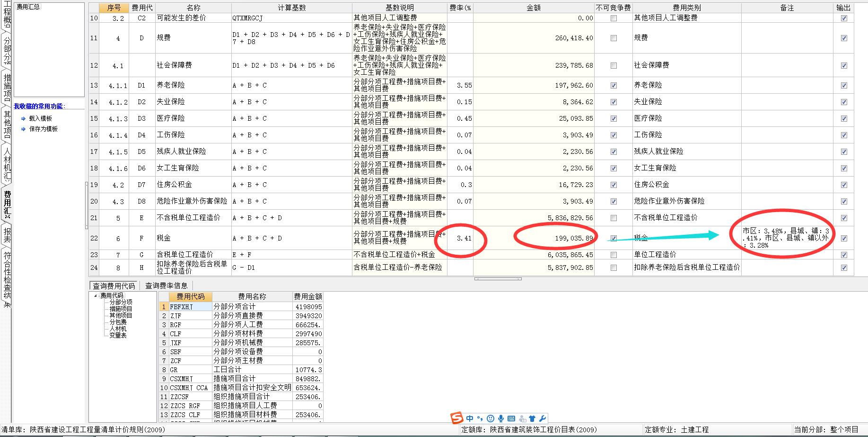Click the microphone voice input icon

pos(501,419)
